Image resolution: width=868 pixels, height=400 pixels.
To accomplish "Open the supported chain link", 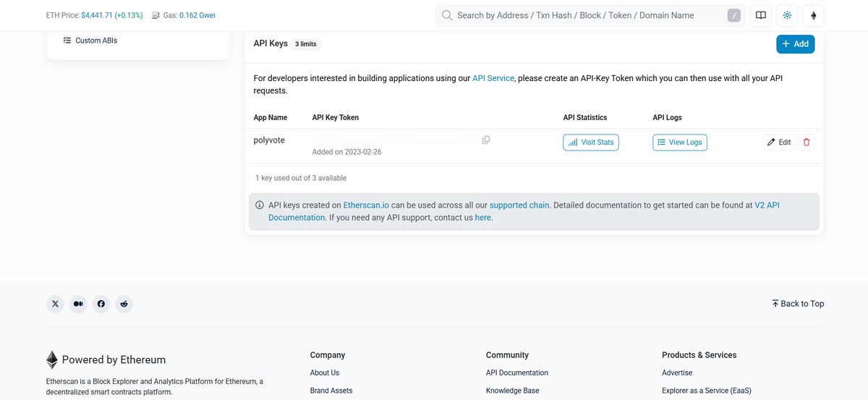I will pyautogui.click(x=519, y=205).
